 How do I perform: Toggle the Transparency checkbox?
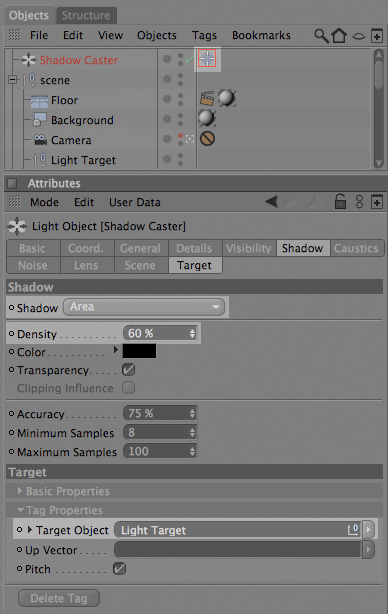point(128,370)
